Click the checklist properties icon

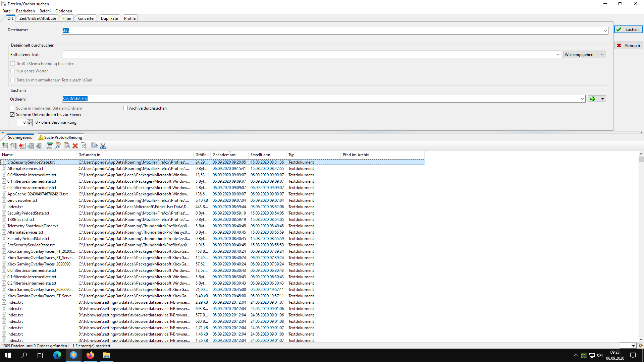click(84, 146)
